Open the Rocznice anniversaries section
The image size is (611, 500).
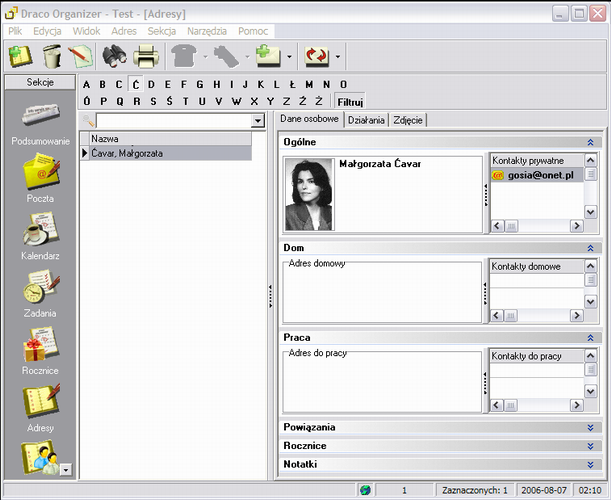click(41, 351)
